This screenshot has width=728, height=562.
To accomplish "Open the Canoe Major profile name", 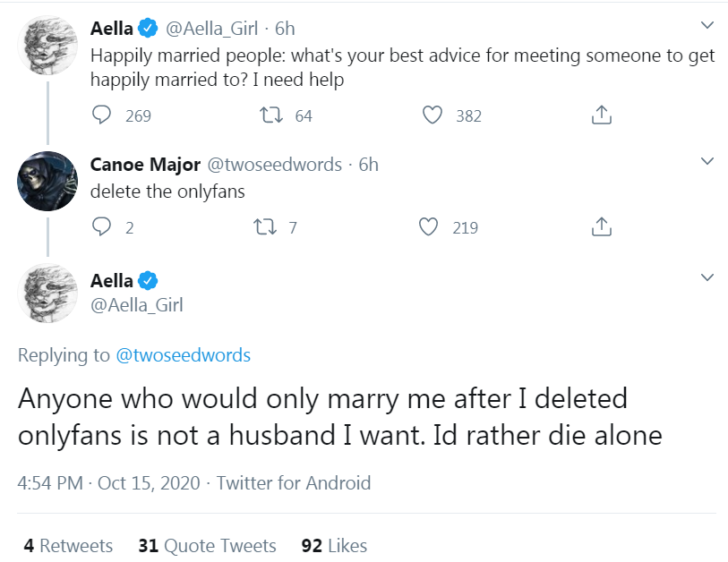I will 145,165.
